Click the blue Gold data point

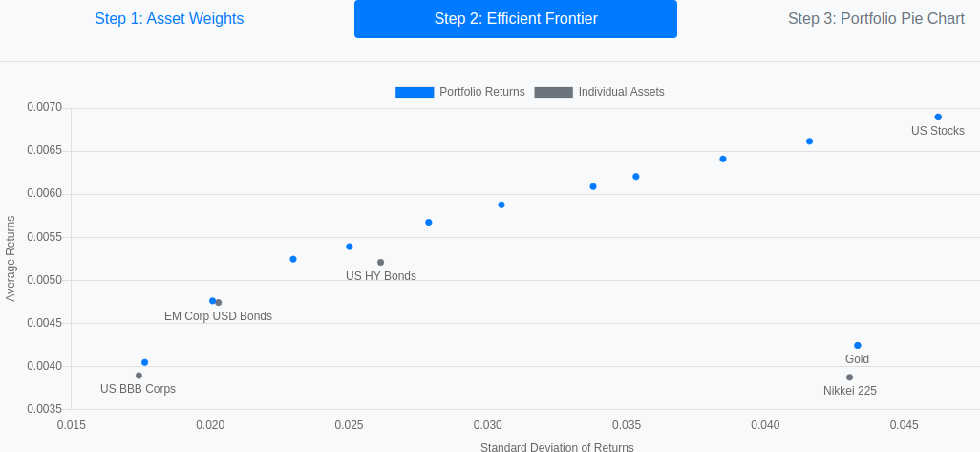858,346
